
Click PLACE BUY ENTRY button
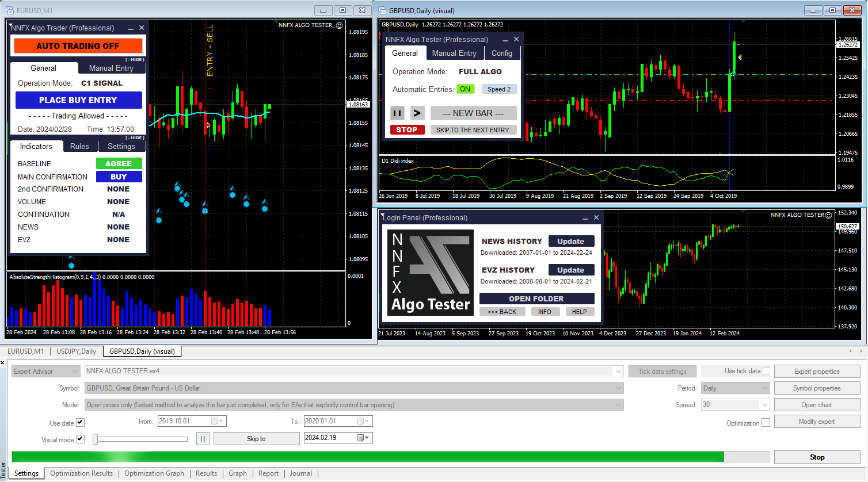tap(78, 100)
